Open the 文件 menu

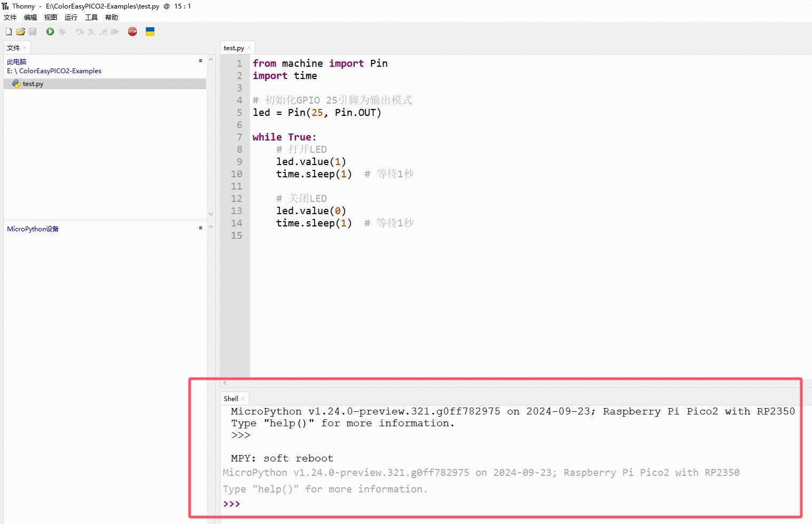pos(10,18)
